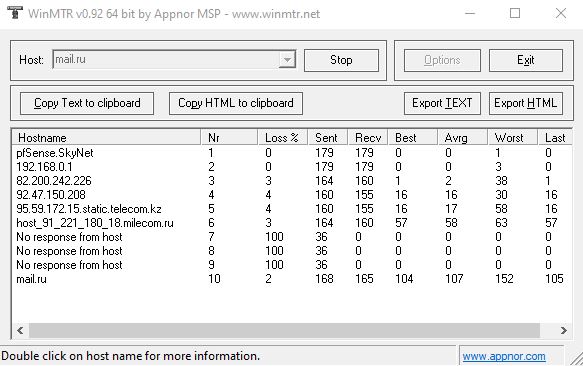Screen dimensions: 583x366
Task: Select the 82.200.242.226 host row
Action: [292, 181]
